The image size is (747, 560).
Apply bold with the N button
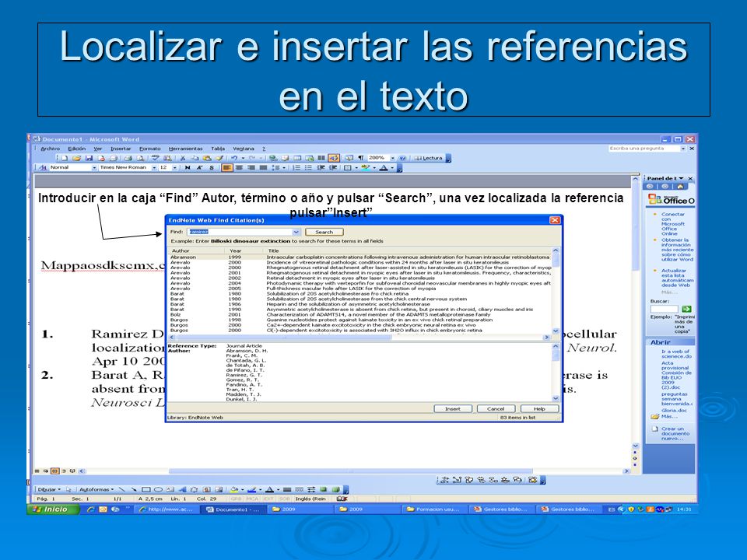tap(188, 168)
